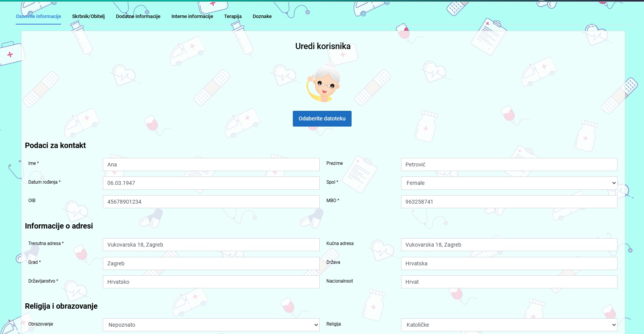Viewport: 644px width, 334px height.
Task: Click the Kućna adresa input field
Action: click(509, 245)
